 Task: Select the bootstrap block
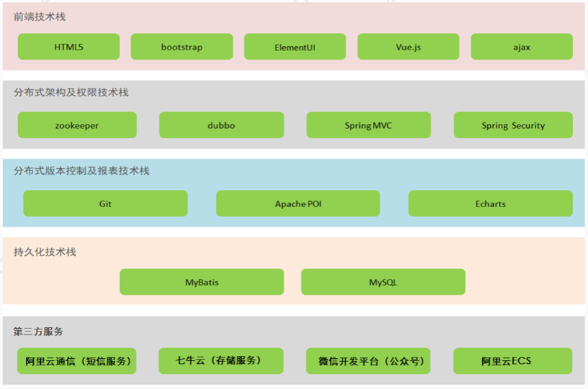click(182, 47)
